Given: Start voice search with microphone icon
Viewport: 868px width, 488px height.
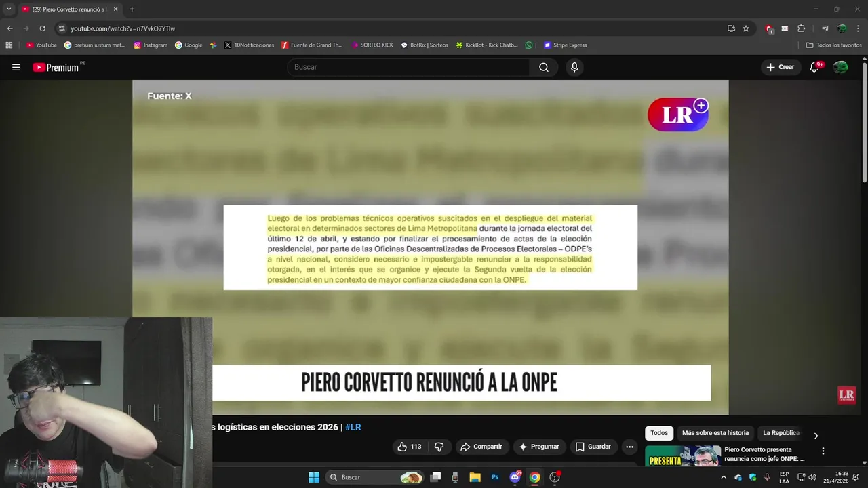Looking at the screenshot, I should [x=574, y=67].
